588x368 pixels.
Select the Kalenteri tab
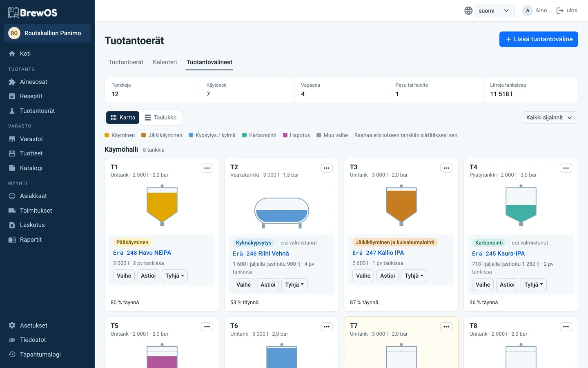click(165, 62)
